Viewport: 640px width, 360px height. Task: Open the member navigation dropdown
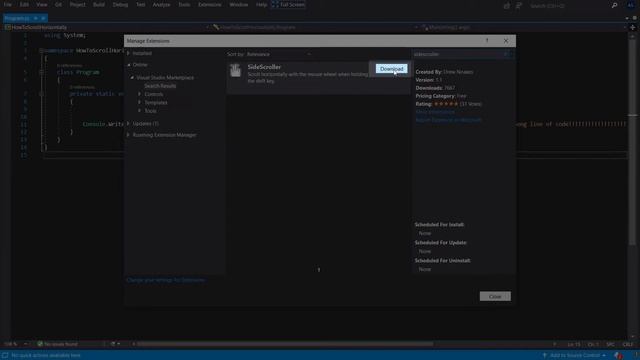[524, 27]
